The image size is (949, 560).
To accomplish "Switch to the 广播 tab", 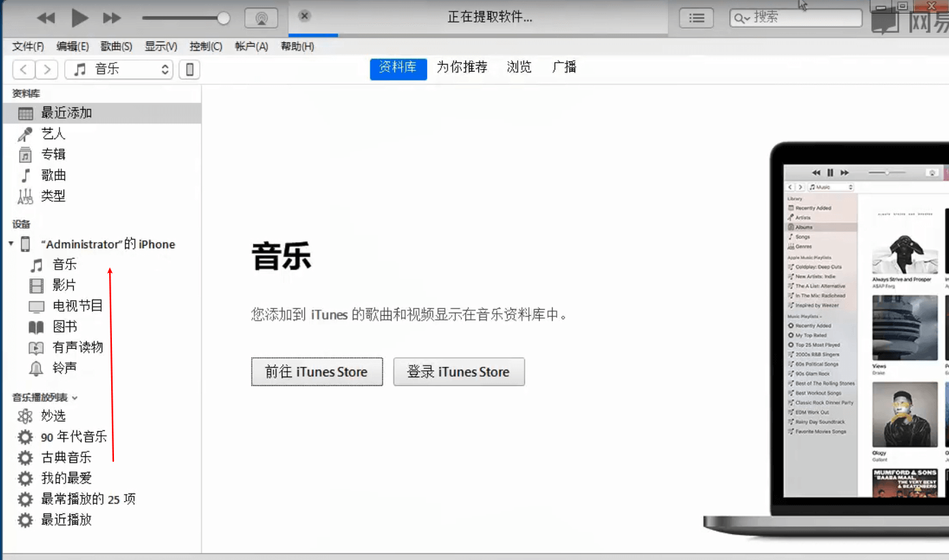I will point(564,67).
